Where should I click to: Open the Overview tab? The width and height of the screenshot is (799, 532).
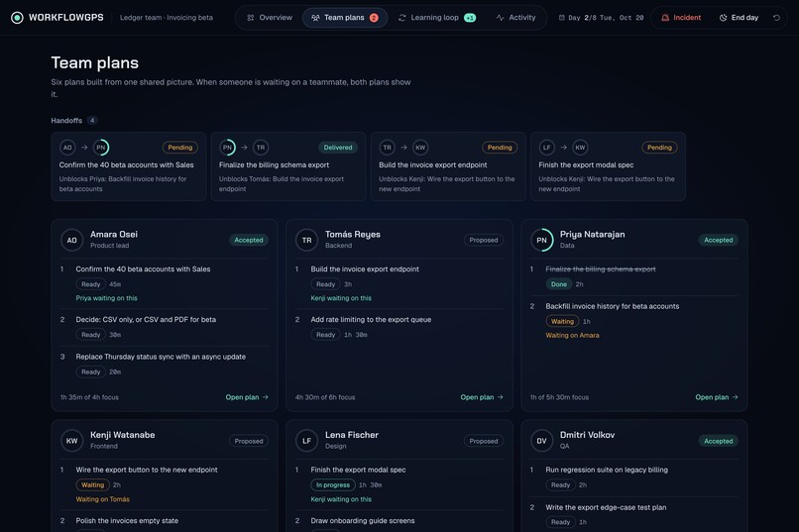270,18
